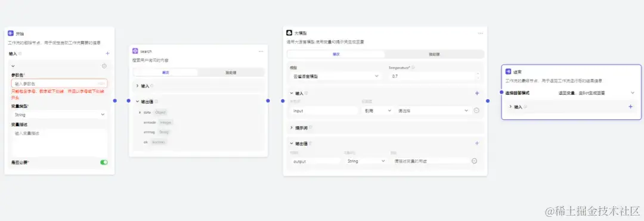Add an input to the End node

[x=630, y=107]
